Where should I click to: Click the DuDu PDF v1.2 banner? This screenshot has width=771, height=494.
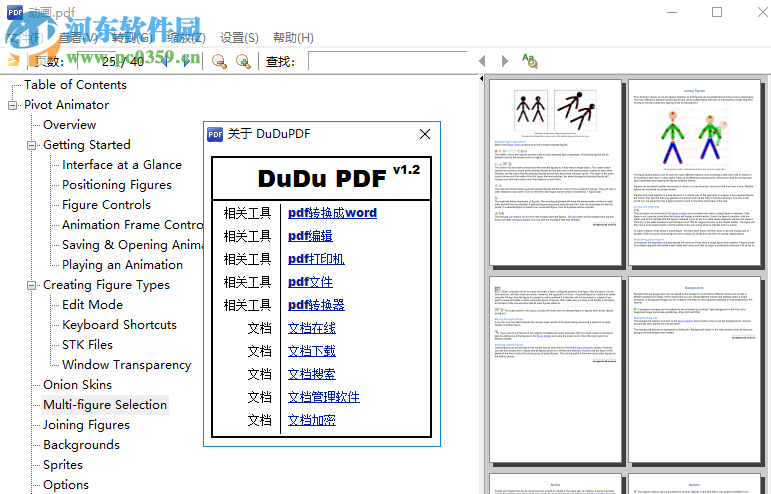[322, 178]
